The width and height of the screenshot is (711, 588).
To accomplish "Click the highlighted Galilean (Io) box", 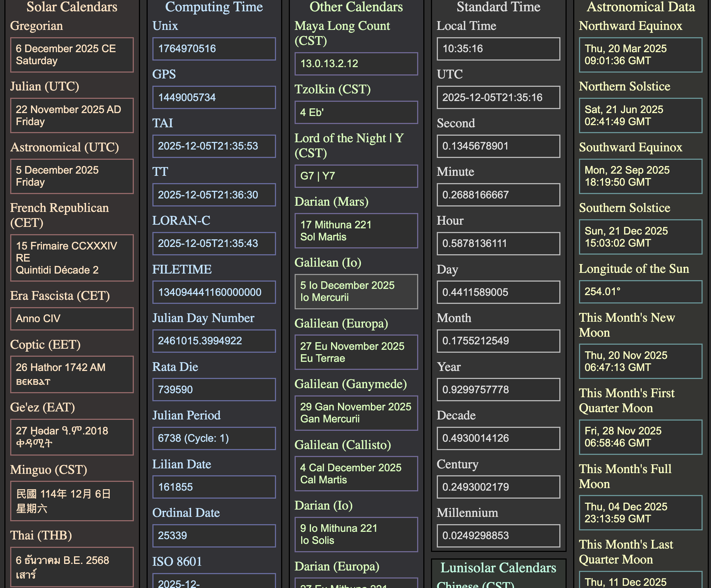I will (356, 291).
